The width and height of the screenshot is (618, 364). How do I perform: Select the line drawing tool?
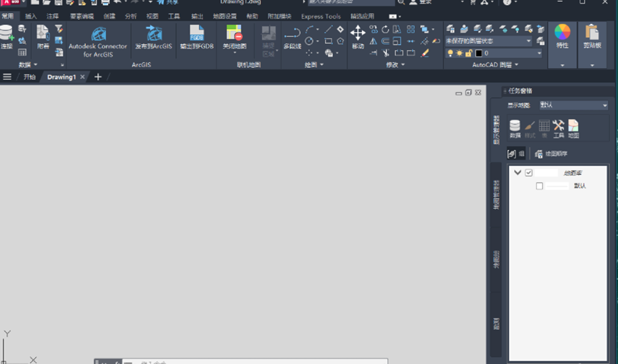tap(328, 30)
